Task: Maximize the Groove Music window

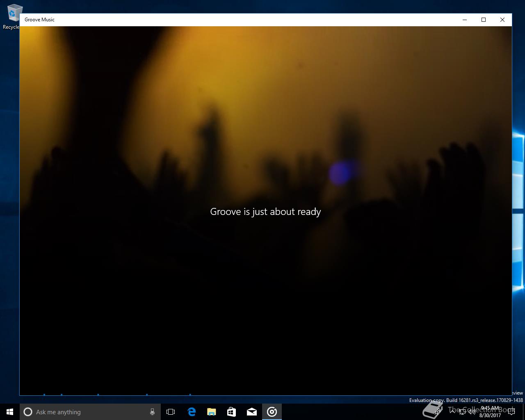Action: click(484, 20)
